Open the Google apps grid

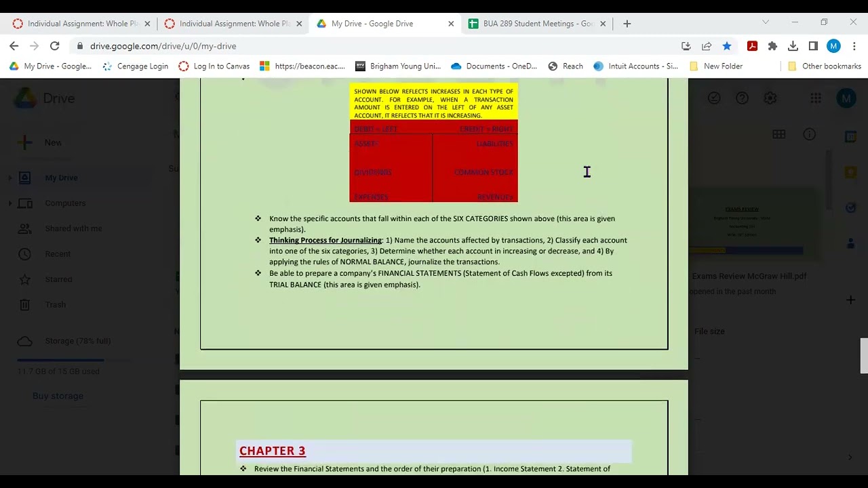(x=816, y=98)
